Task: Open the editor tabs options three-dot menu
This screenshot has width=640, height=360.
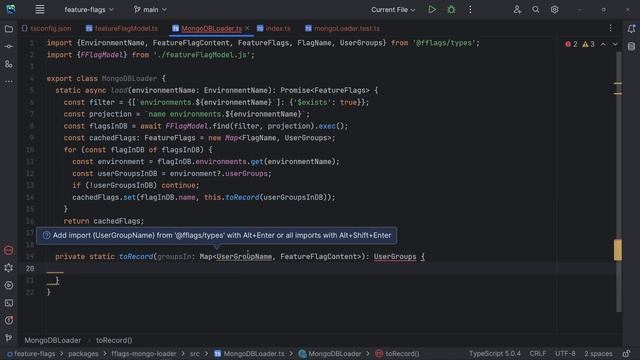Action: tap(610, 28)
